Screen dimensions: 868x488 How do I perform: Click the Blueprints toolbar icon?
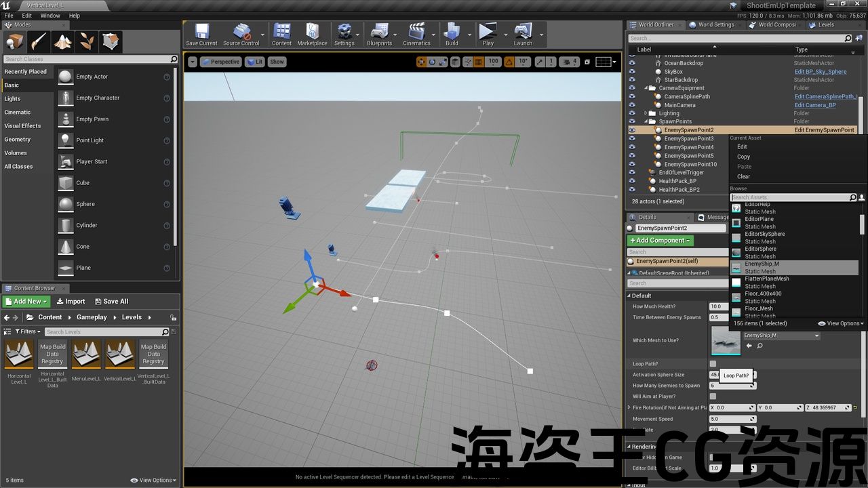(379, 34)
